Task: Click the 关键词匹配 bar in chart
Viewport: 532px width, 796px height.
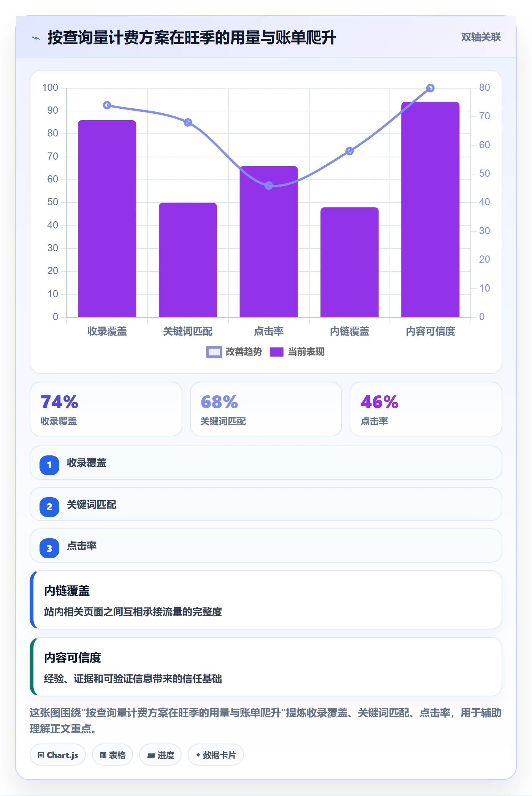Action: [188, 260]
